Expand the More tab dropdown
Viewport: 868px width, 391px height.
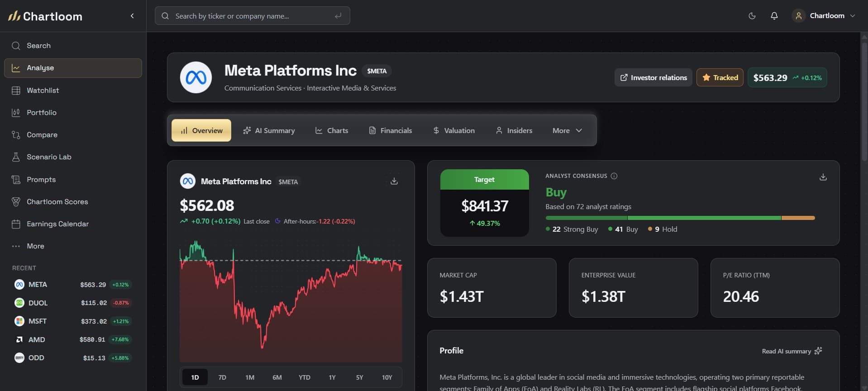[x=567, y=130]
